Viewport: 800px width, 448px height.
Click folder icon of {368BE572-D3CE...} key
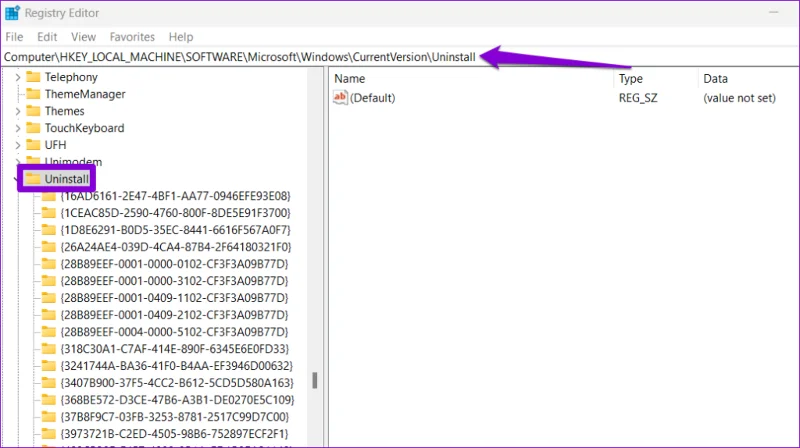click(x=48, y=400)
